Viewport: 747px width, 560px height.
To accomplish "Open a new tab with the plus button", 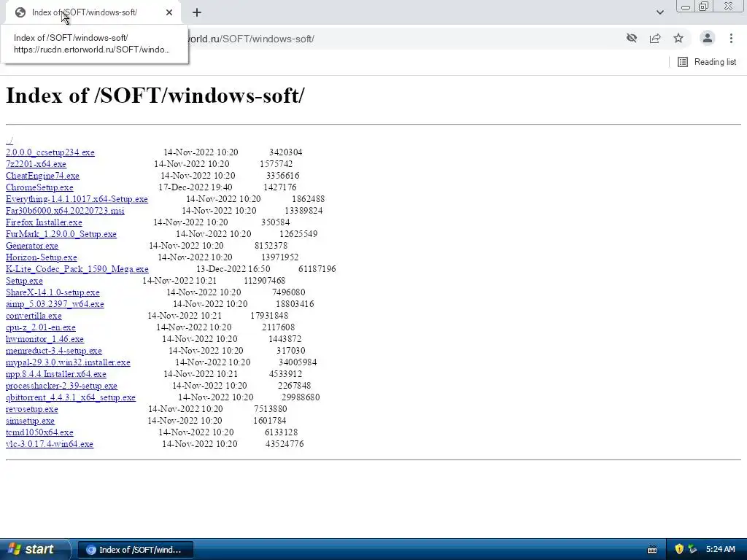I will click(x=197, y=12).
